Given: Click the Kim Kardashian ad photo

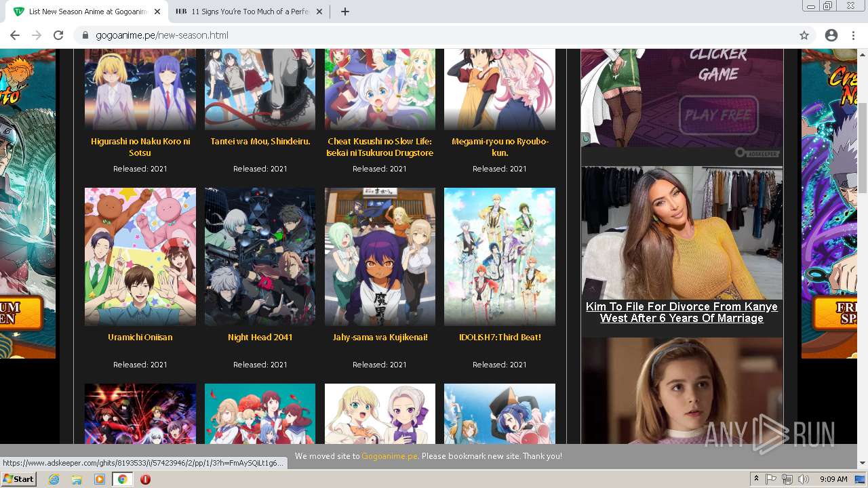Looking at the screenshot, I should pyautogui.click(x=682, y=233).
